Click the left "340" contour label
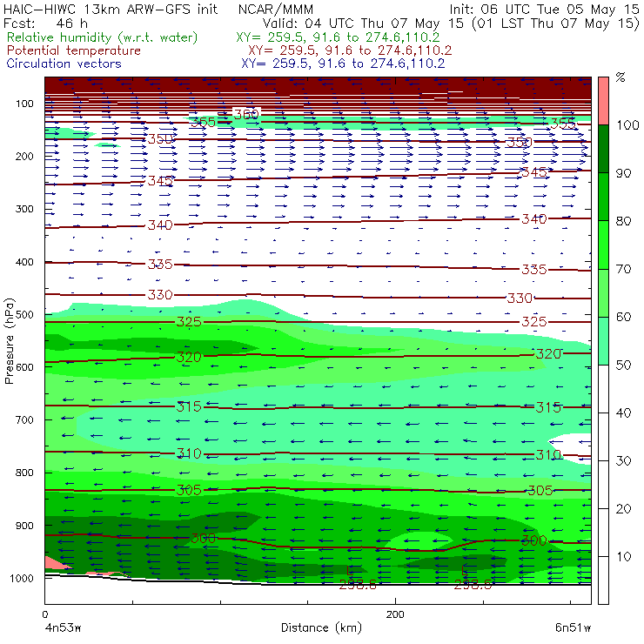Image resolution: width=644 pixels, height=644 pixels. 160,225
